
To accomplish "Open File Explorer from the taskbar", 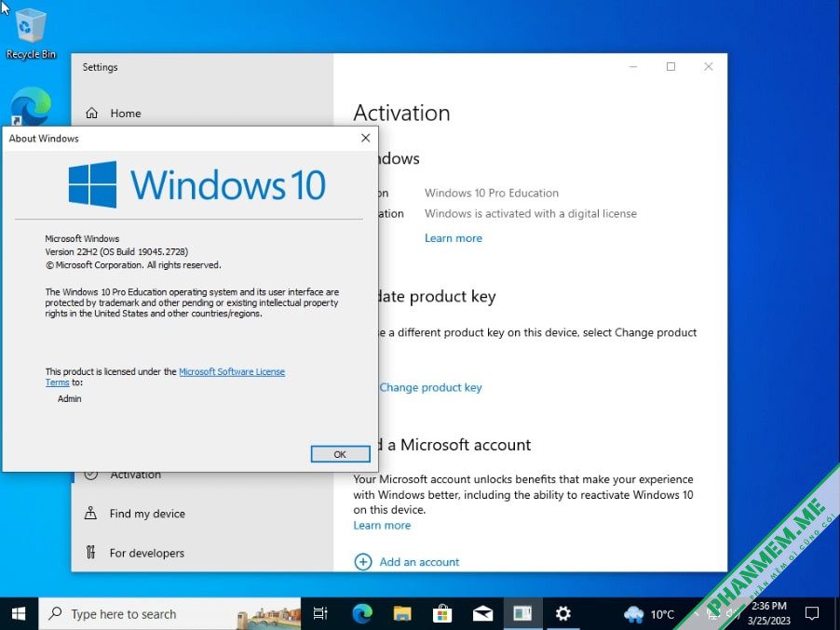I will 401,614.
